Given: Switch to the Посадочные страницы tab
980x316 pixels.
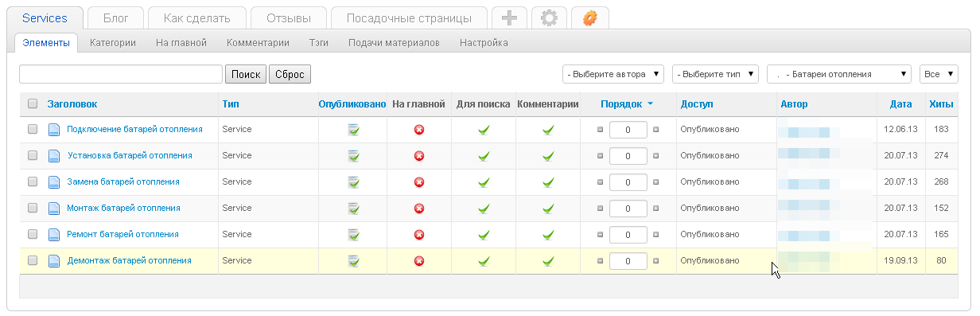Looking at the screenshot, I should pos(408,18).
